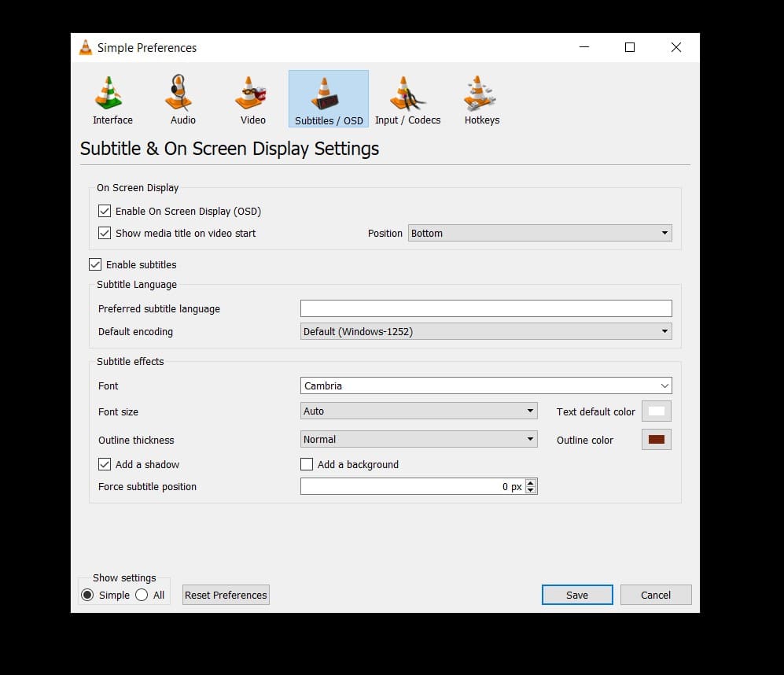Open the Input / Codecs cone icon
The image size is (784, 675).
pos(407,94)
